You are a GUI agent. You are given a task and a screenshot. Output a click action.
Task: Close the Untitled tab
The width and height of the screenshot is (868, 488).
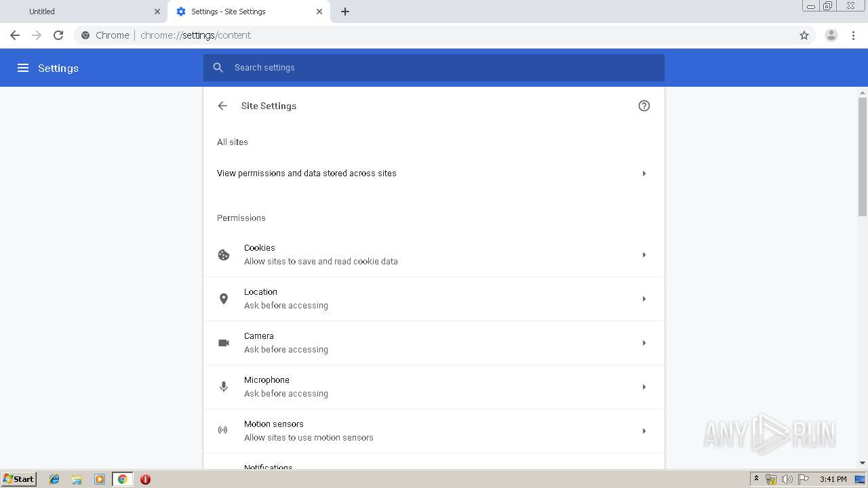tap(157, 12)
